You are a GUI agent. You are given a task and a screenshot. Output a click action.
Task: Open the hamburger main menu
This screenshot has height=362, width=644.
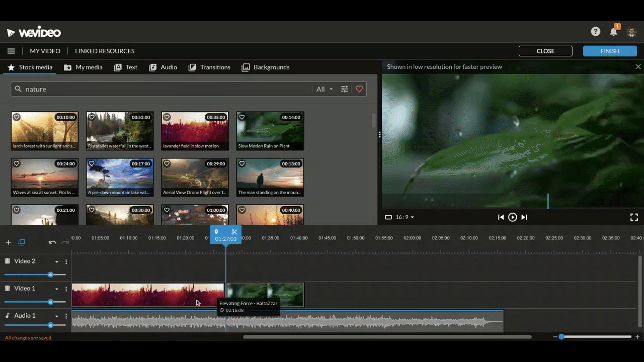coord(11,51)
